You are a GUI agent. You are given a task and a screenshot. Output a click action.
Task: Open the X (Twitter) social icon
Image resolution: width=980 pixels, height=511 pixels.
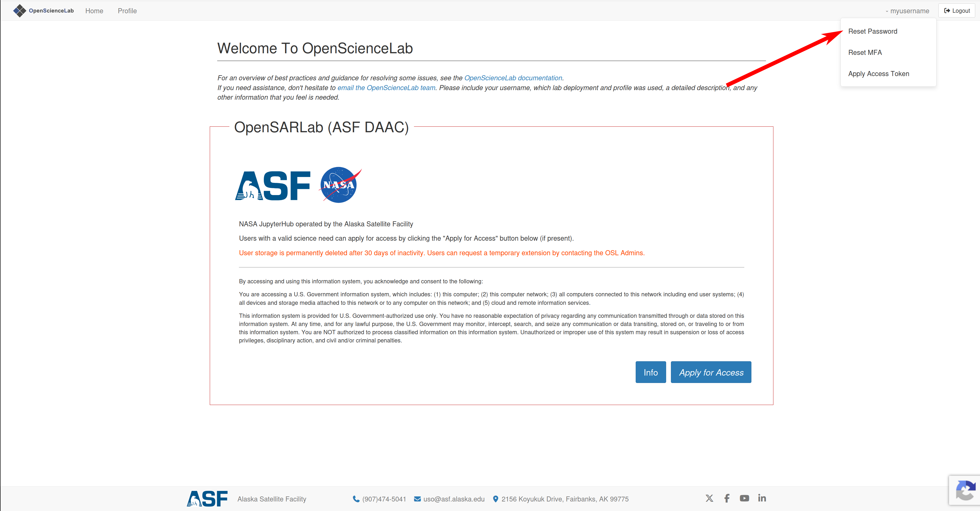click(709, 498)
